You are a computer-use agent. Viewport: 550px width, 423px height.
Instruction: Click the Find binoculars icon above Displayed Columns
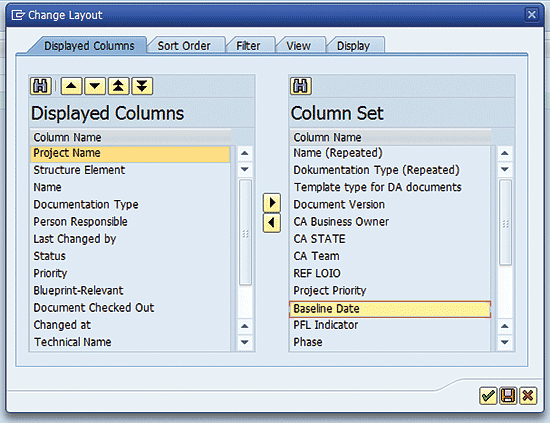point(41,86)
